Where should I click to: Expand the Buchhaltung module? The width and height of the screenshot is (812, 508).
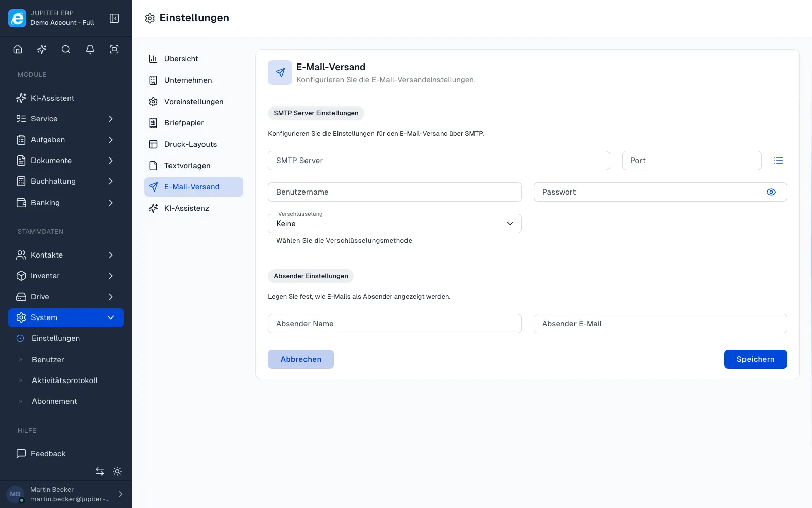(x=66, y=181)
